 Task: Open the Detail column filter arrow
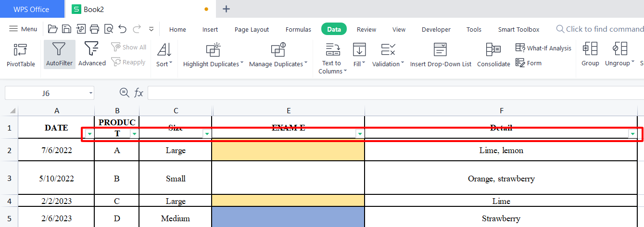632,134
